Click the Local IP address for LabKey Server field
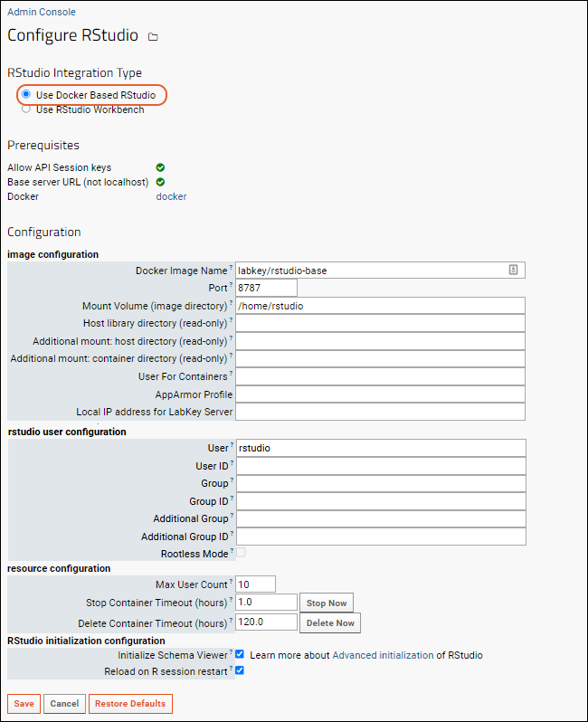This screenshot has width=588, height=722. click(380, 412)
